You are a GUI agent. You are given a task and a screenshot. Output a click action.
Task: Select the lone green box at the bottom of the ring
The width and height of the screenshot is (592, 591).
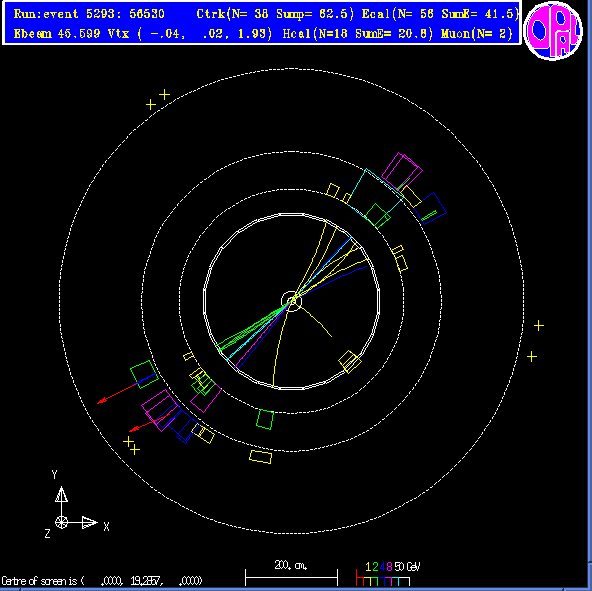pyautogui.click(x=265, y=419)
